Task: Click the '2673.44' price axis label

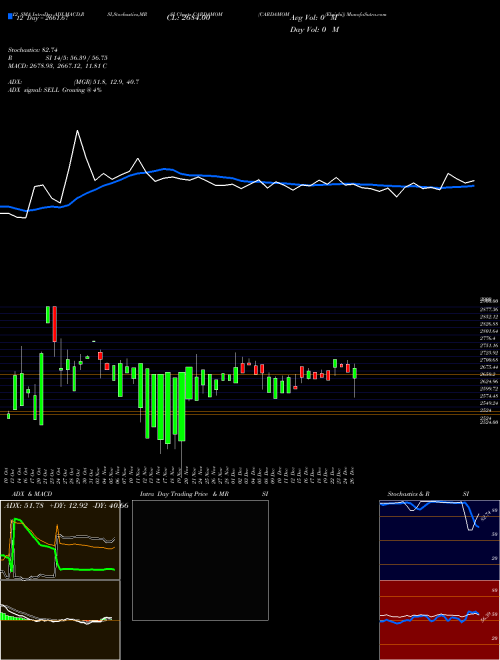Action: 489,367
